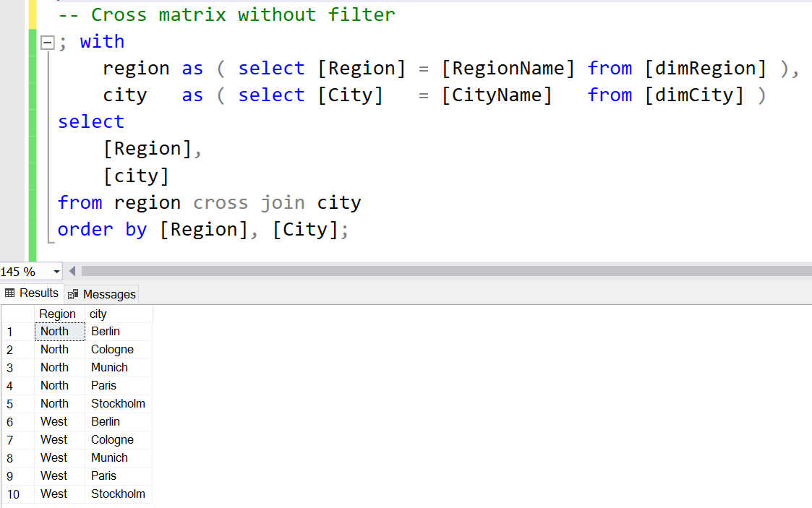Viewport: 812px width, 508px height.
Task: Click the Berlin cell in the first row
Action: coord(106,331)
